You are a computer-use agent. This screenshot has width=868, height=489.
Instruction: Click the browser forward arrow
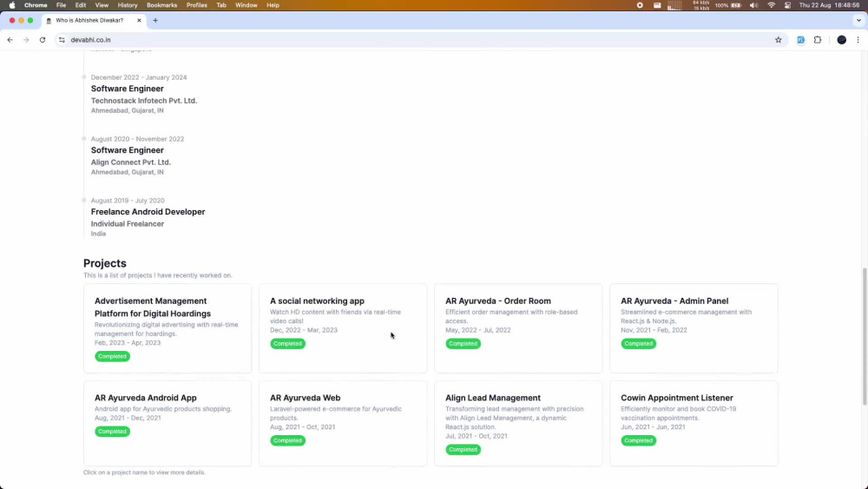(26, 40)
